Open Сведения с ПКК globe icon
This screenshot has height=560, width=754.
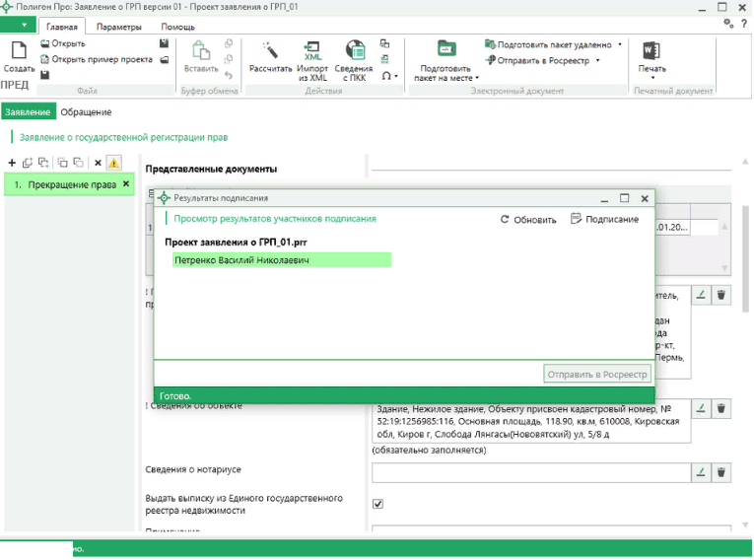tap(353, 51)
